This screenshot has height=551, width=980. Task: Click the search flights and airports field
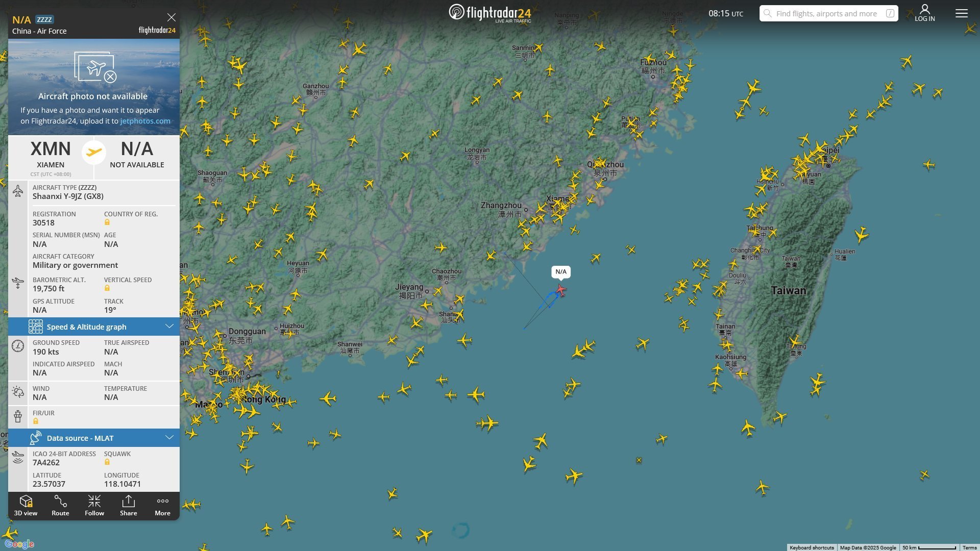click(829, 13)
